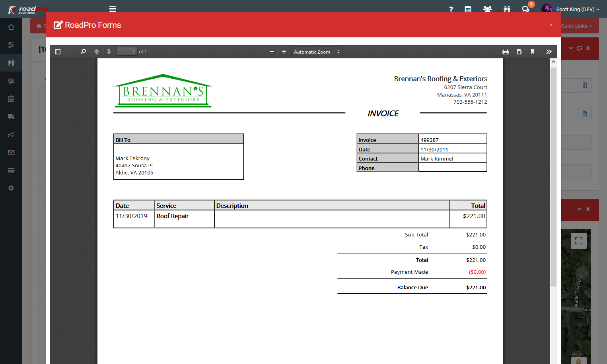Click the second document icon button at right
607x364 pixels.
pyautogui.click(x=585, y=114)
